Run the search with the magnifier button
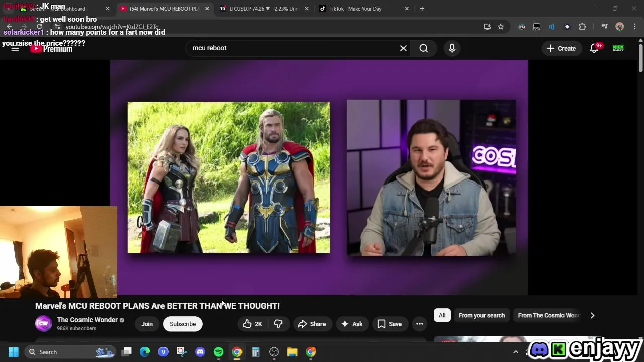Screen dimensions: 644x362 [x=424, y=48]
